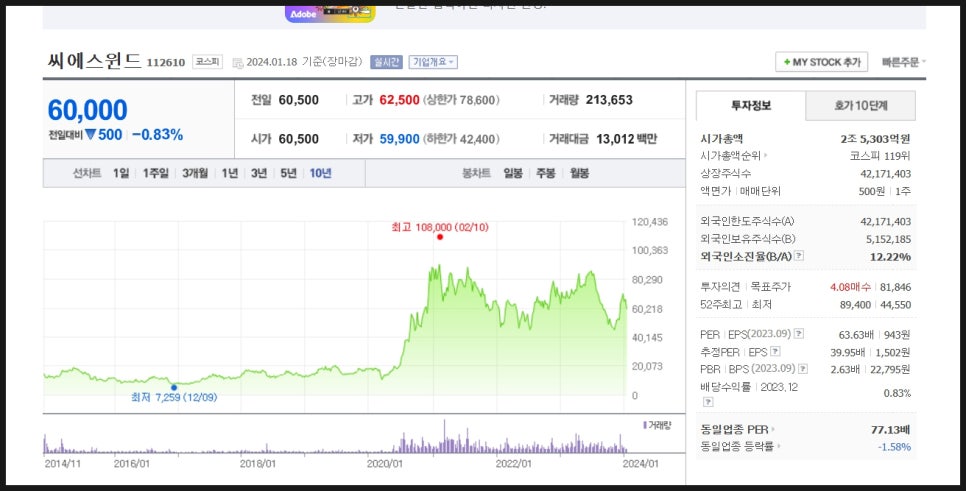Show the 주봉 candlestick chart
This screenshot has width=966, height=491.
coord(546,173)
